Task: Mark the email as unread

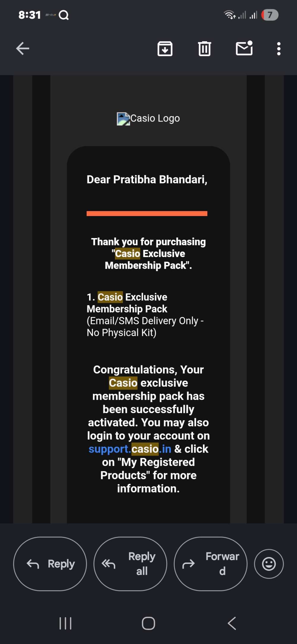Action: 244,48
